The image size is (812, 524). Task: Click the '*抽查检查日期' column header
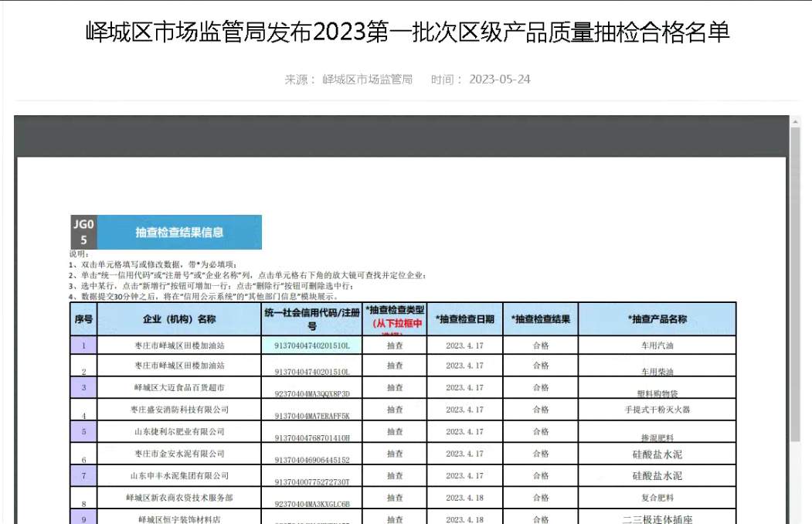click(464, 319)
